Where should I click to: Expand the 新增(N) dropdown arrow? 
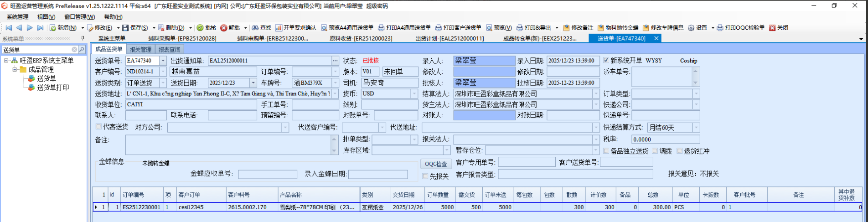[83, 28]
